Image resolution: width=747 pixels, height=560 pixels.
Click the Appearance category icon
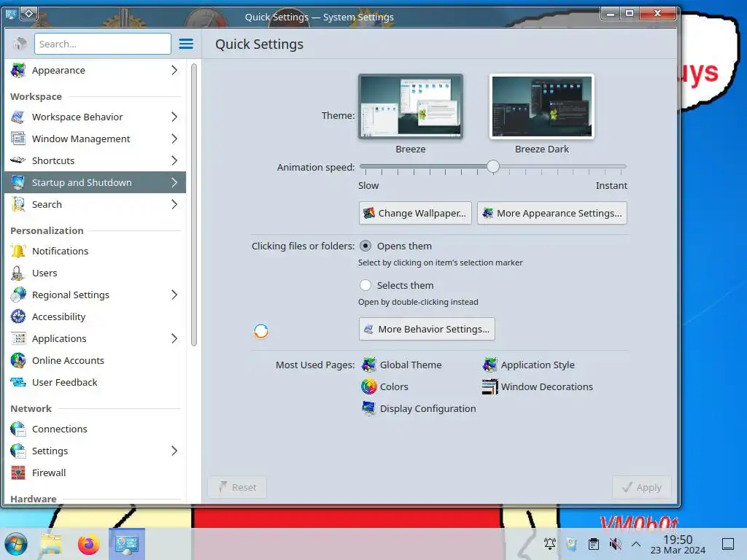point(18,71)
